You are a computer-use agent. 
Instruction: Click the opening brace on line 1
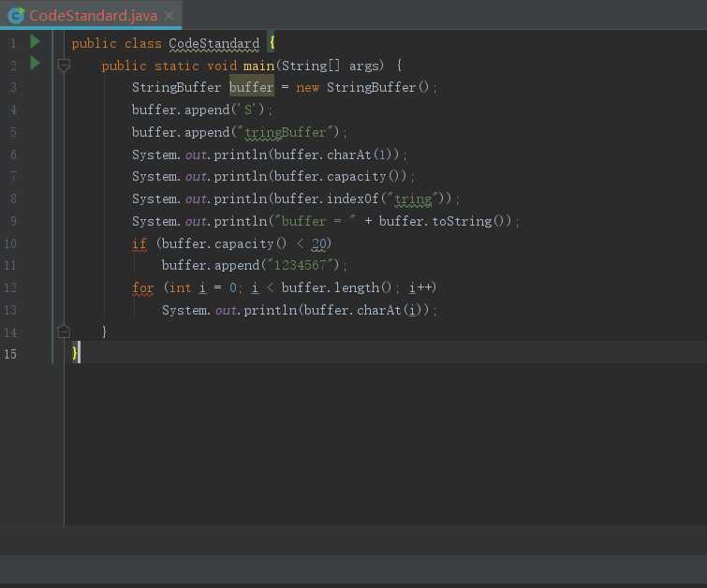pyautogui.click(x=272, y=43)
